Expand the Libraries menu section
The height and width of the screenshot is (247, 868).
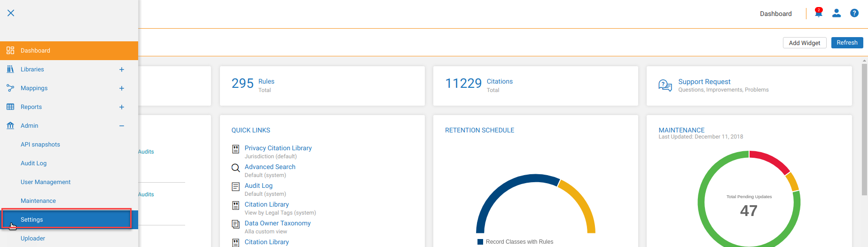pyautogui.click(x=122, y=69)
